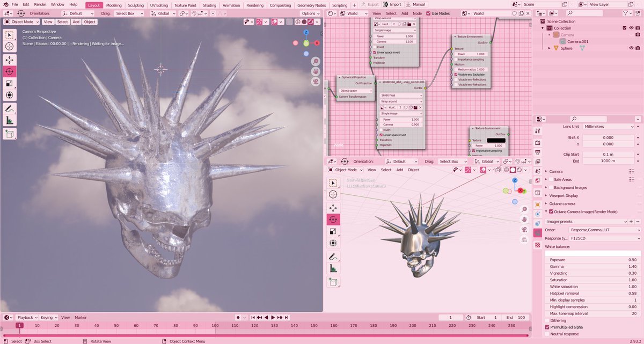Open the Options button in the large viewport header
This screenshot has width=644, height=344.
[310, 13]
